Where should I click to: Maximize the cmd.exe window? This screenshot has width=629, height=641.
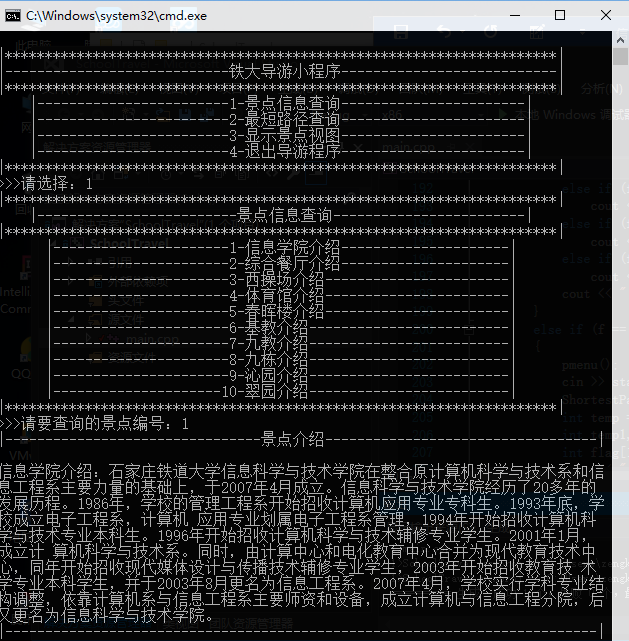pyautogui.click(x=560, y=16)
